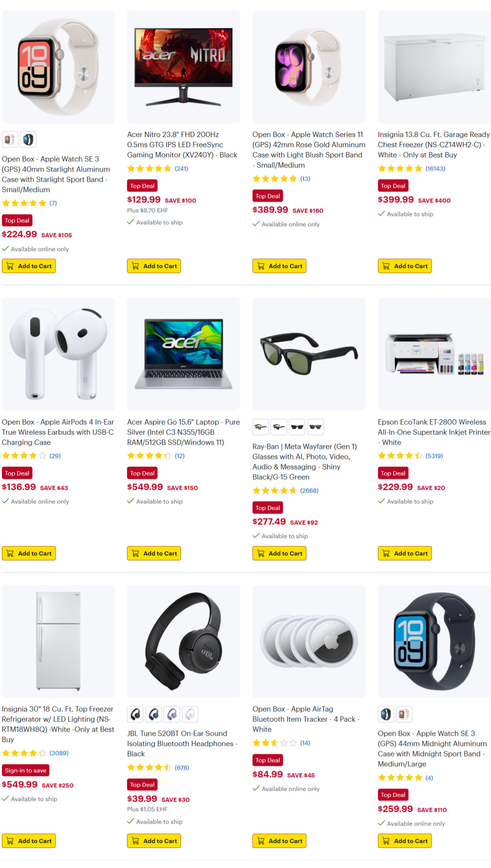Open the Acer Aspire Go laptop title link
The image size is (491, 868).
coord(184,432)
